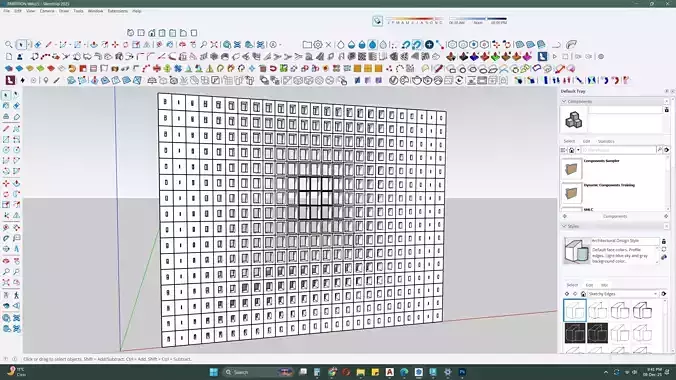Open the Window menu

[x=95, y=11]
